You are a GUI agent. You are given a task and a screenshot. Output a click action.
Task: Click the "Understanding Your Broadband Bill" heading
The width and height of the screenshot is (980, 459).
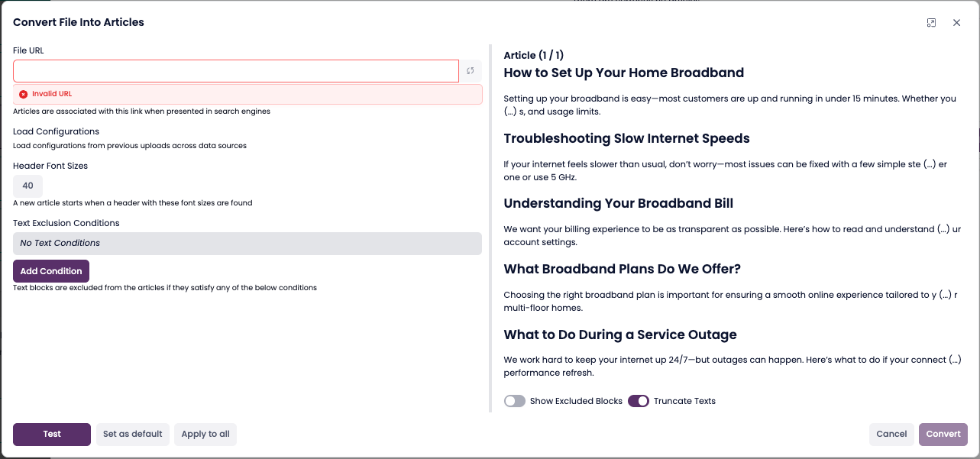(619, 203)
